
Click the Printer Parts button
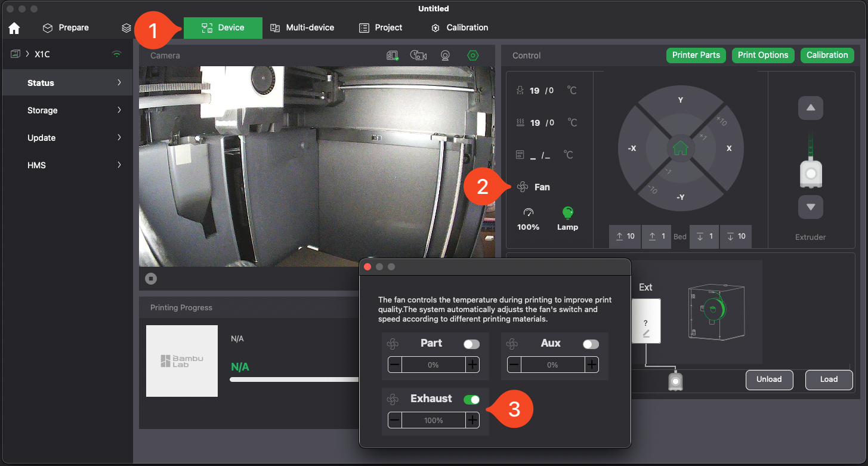[696, 55]
